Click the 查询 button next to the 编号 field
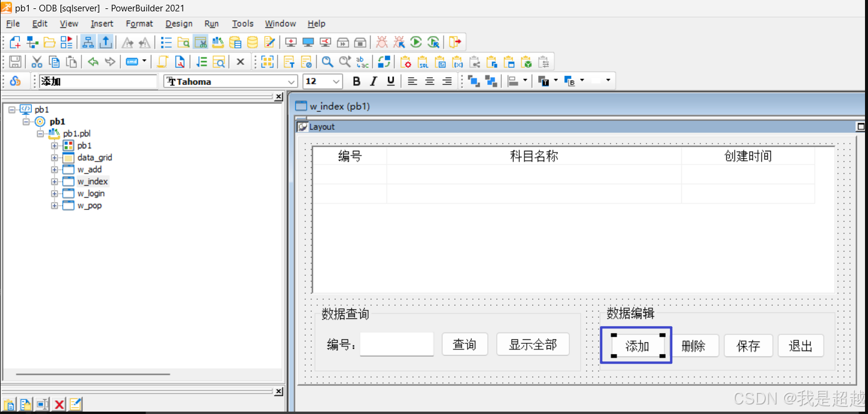868x414 pixels. point(465,344)
